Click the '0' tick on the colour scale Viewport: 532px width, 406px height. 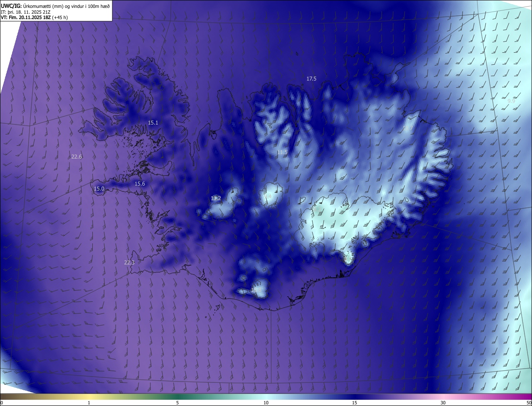(x=2, y=403)
